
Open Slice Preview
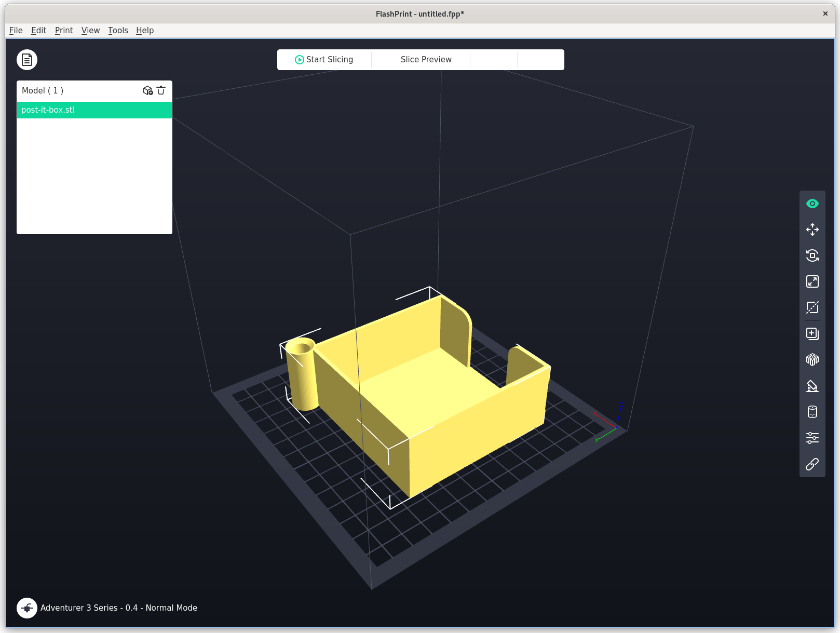(x=426, y=59)
